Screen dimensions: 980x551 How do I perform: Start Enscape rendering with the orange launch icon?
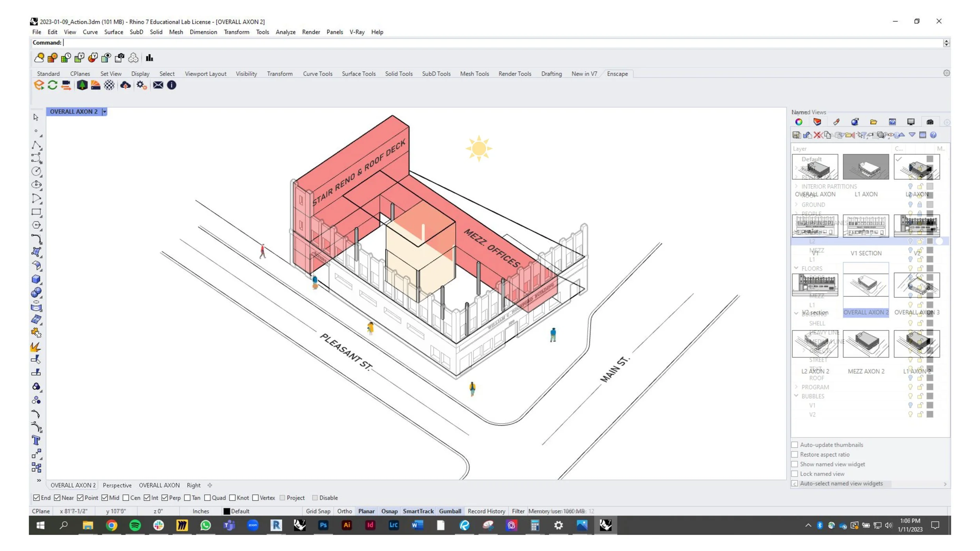pyautogui.click(x=39, y=85)
